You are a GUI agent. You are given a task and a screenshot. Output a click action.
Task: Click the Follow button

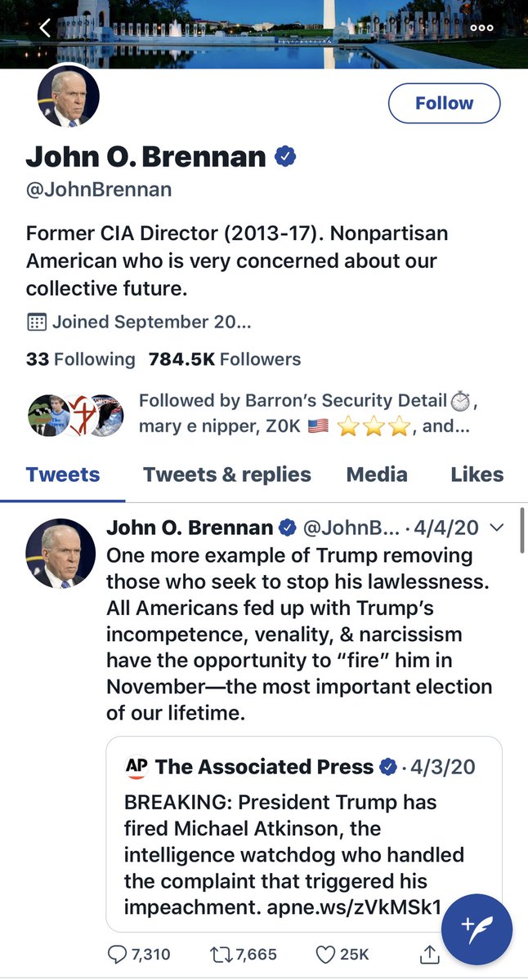[x=444, y=103]
